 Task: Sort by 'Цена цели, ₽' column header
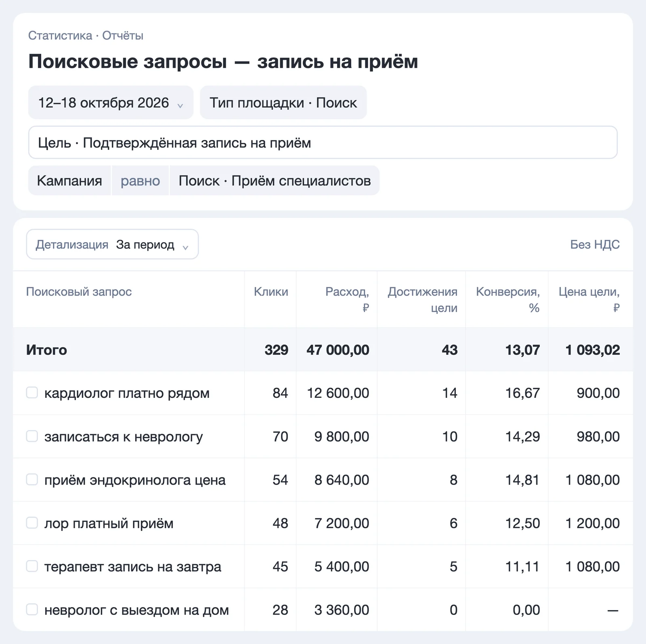coord(589,299)
